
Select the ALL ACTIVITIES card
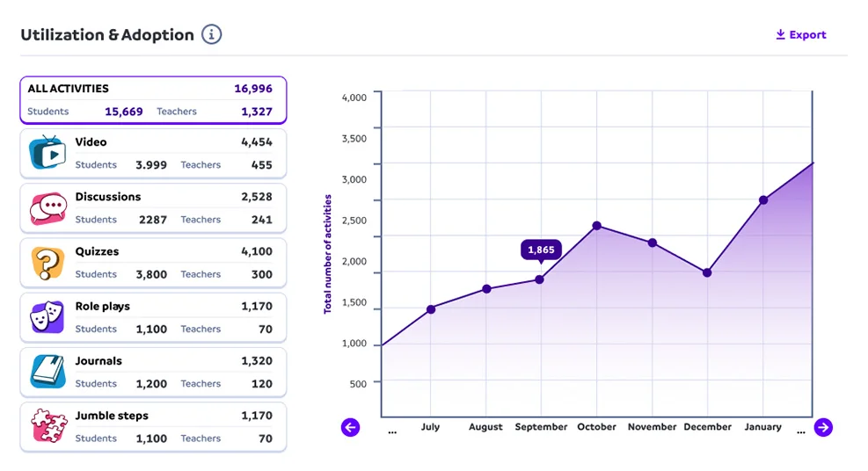tap(153, 100)
